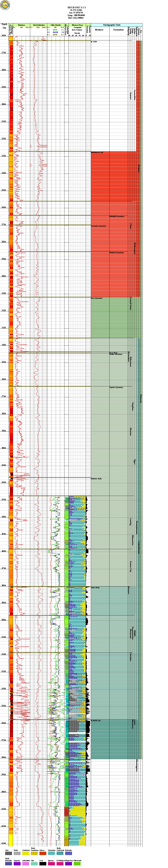Pick the purple Gypsum legend swatch
The image size is (168, 868).
17,864
